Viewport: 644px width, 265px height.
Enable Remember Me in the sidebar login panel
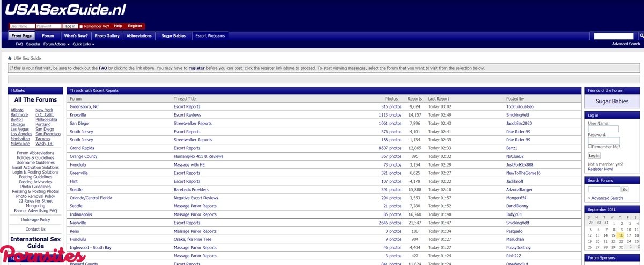click(x=590, y=146)
